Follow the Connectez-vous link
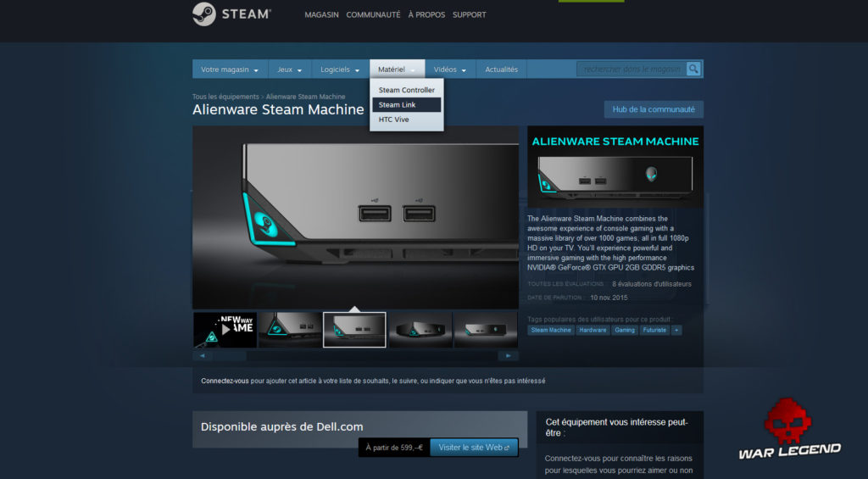Screen dimensions: 868x479 pos(225,381)
